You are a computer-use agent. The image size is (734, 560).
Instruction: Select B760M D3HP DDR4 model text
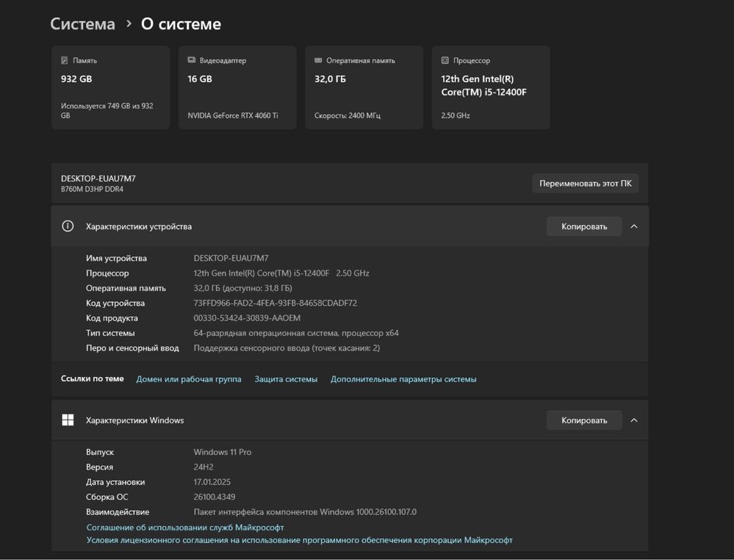tap(93, 189)
